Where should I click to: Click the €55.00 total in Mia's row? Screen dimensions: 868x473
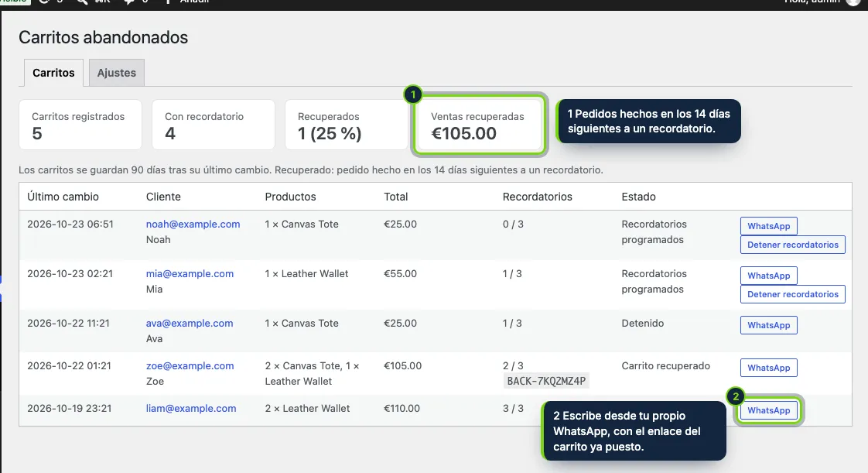[400, 273]
